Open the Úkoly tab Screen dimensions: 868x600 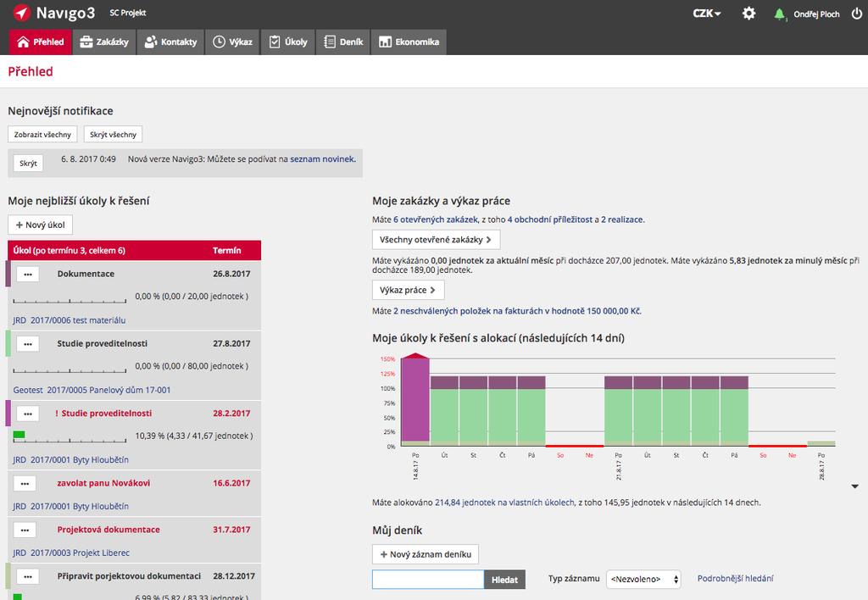click(x=288, y=42)
